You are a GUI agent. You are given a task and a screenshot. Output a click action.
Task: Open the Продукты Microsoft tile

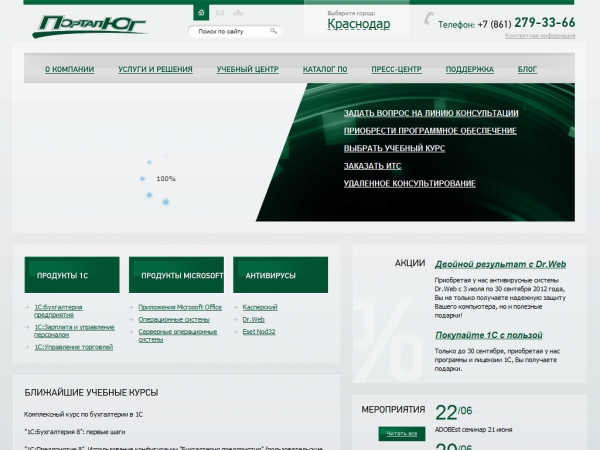click(176, 275)
